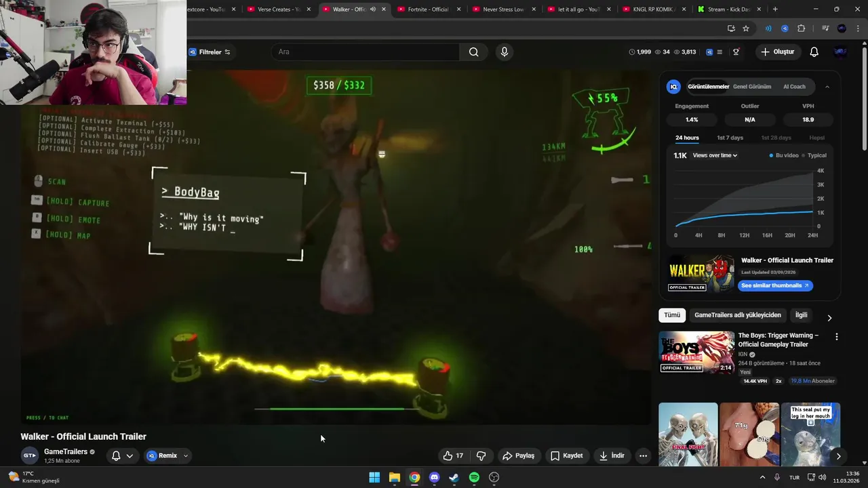Switch to KNGL RP KOMIK tab

coord(653,9)
